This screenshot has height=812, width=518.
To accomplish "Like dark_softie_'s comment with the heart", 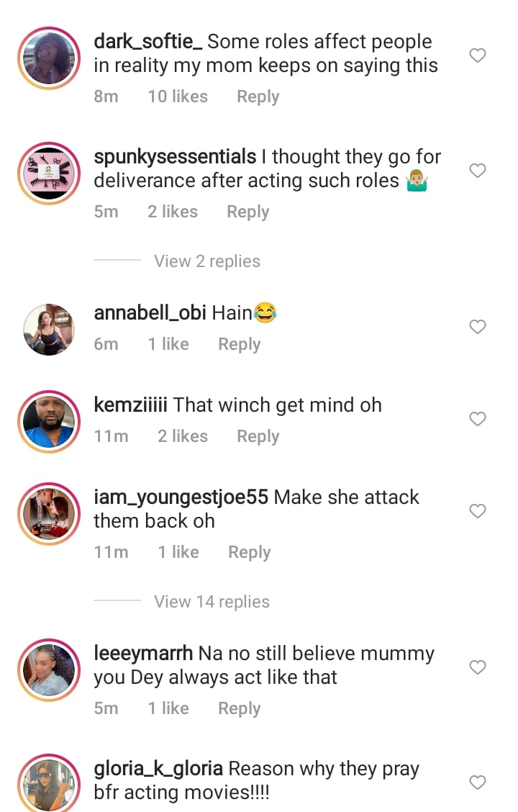I will 478,55.
